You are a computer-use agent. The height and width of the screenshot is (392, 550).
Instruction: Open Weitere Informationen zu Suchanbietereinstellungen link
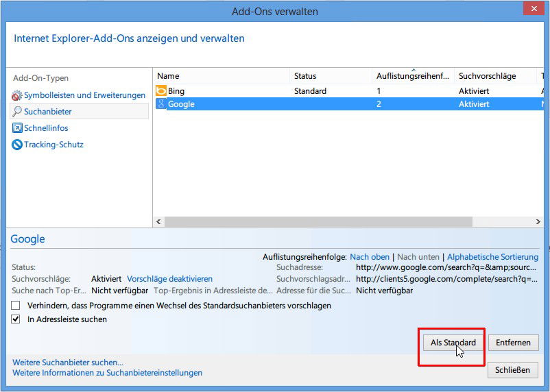click(108, 373)
